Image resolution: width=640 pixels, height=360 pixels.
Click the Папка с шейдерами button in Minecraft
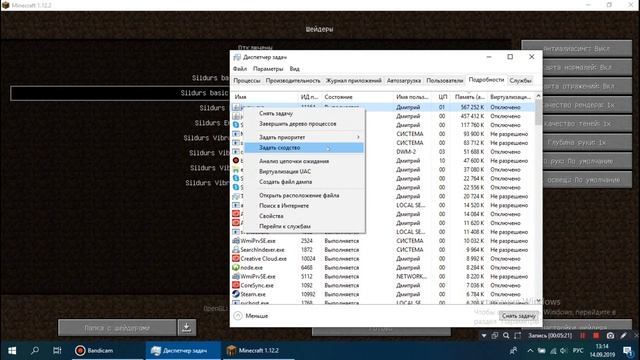point(117,327)
